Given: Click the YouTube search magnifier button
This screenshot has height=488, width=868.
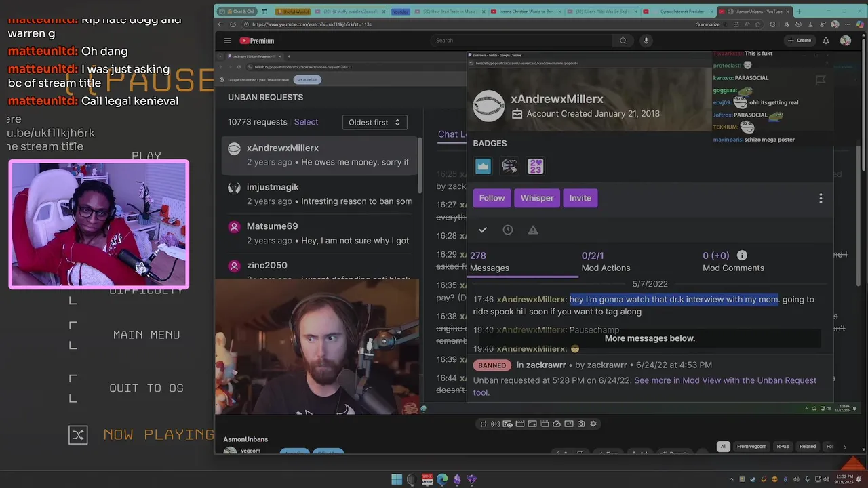Looking at the screenshot, I should pyautogui.click(x=623, y=41).
